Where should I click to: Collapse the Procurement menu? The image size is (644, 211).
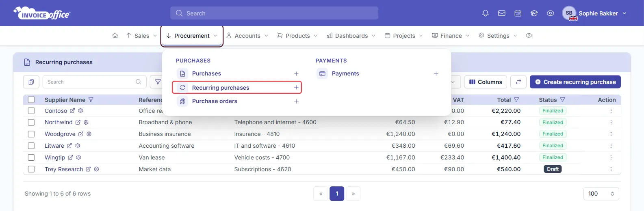point(192,36)
